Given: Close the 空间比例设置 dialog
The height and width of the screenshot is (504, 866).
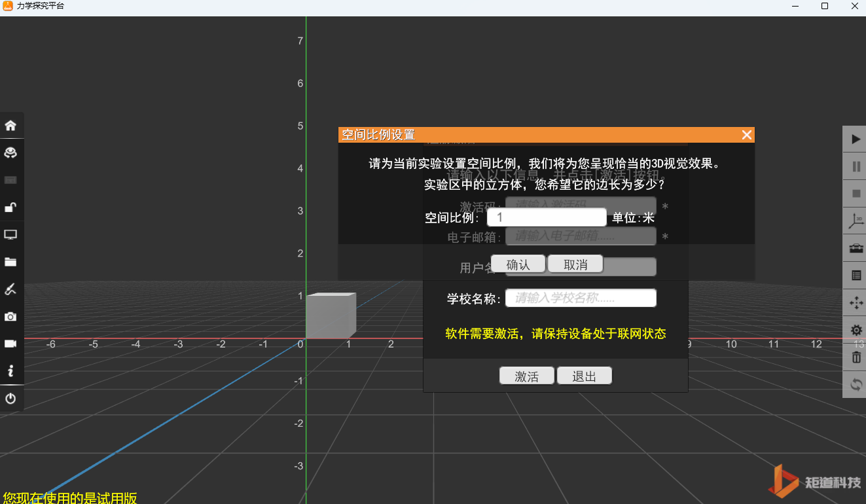Looking at the screenshot, I should coord(747,135).
